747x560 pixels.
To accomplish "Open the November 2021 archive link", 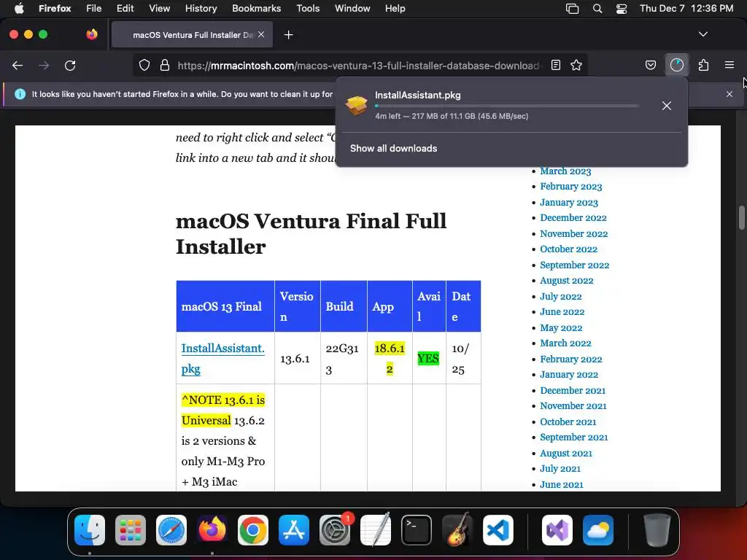I will [573, 405].
